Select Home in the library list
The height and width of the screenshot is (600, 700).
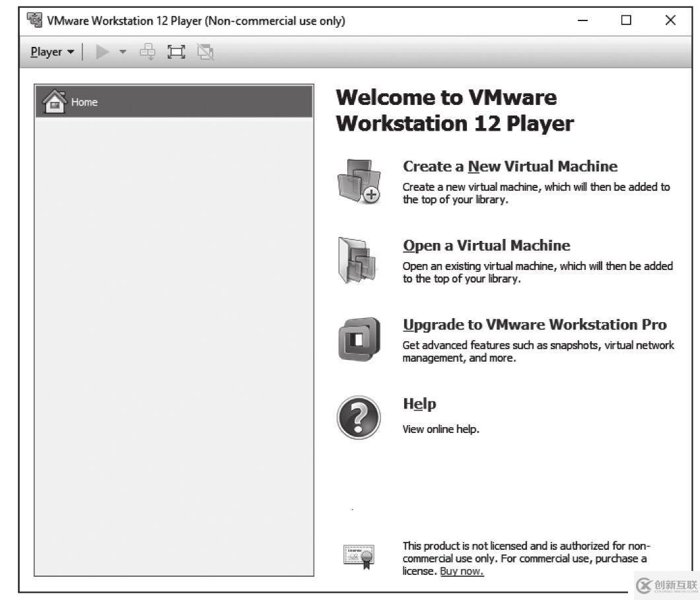pos(174,102)
